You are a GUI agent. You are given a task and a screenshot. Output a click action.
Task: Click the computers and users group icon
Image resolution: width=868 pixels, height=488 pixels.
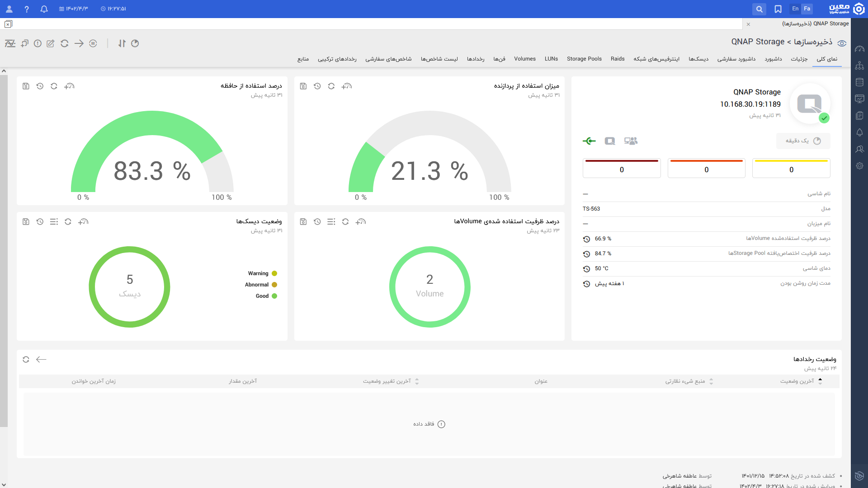point(631,141)
